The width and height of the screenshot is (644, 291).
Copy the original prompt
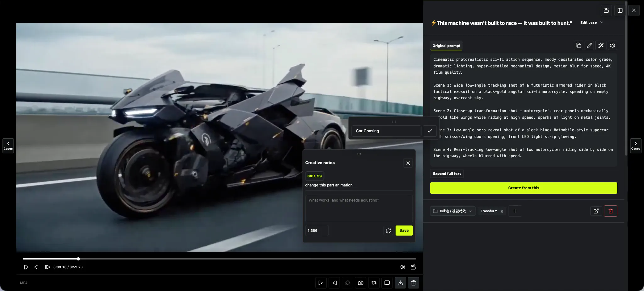(x=579, y=46)
